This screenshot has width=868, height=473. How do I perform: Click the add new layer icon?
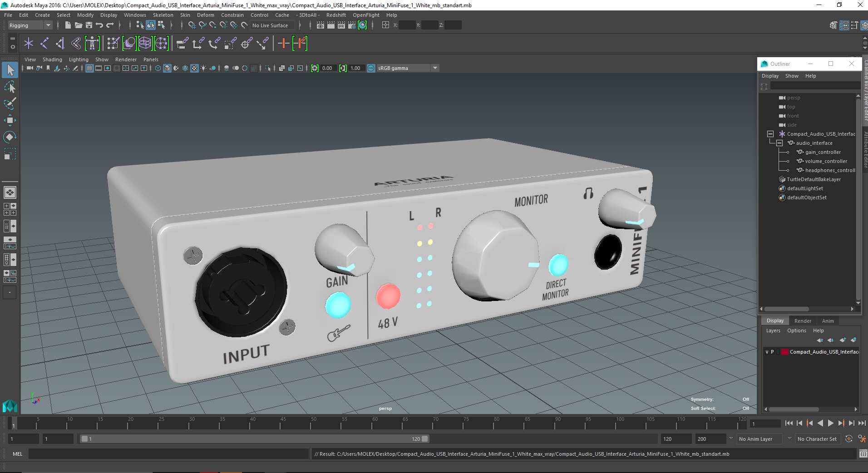843,340
